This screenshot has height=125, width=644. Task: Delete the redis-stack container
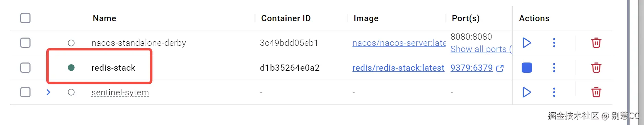[596, 68]
